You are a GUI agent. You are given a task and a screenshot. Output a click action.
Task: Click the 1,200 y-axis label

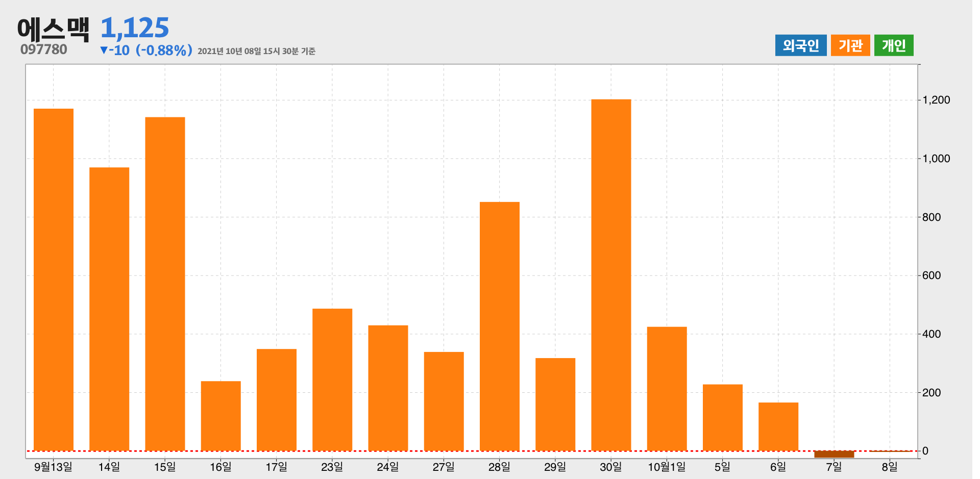pyautogui.click(x=937, y=100)
